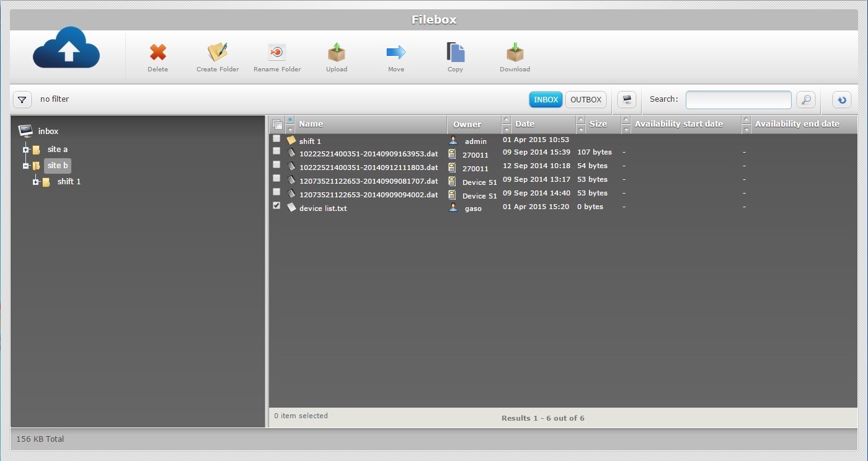
Task: Click the Delete red X icon
Action: pyautogui.click(x=158, y=52)
